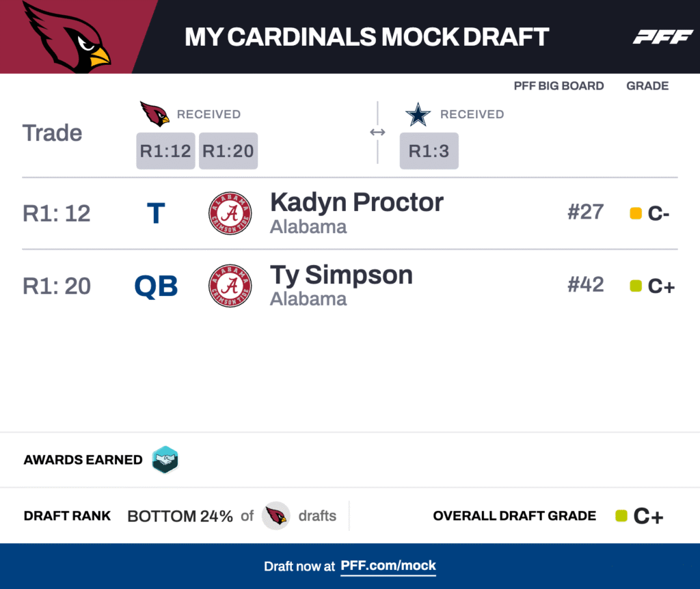Click Alabama logo beside Ty Simpson
This screenshot has height=589, width=700.
pos(230,286)
